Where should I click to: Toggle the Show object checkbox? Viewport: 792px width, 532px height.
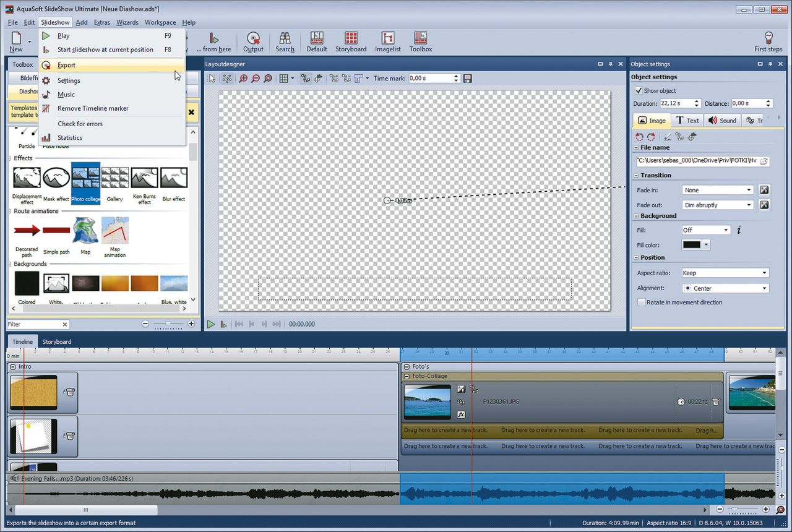[x=639, y=91]
